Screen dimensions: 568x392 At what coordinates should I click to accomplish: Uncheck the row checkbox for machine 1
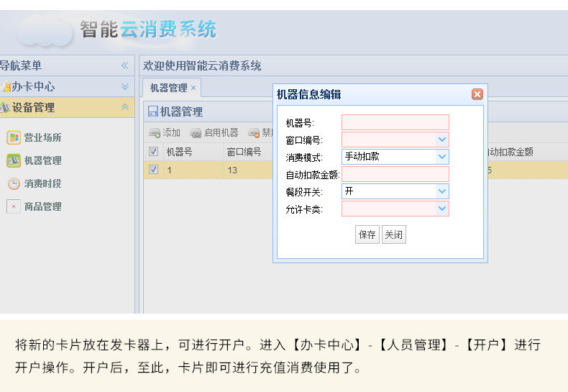[154, 170]
